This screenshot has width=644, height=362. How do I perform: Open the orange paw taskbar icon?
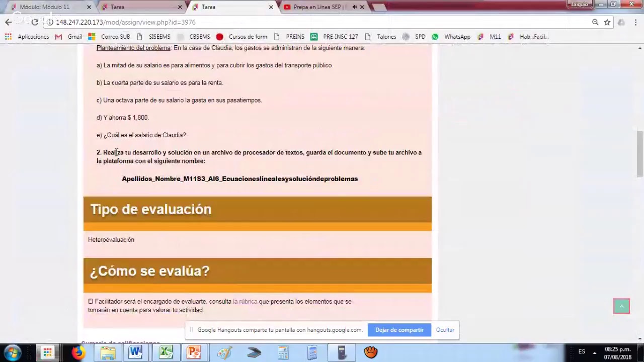pyautogui.click(x=371, y=352)
